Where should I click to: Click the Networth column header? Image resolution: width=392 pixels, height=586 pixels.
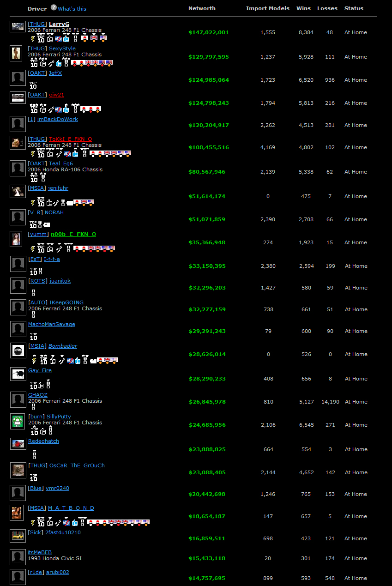tap(202, 8)
